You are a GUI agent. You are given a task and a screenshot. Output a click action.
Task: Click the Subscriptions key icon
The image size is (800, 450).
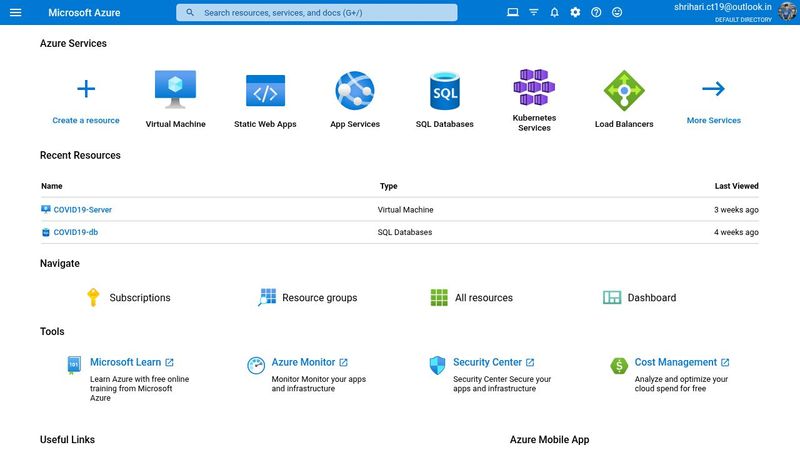point(93,297)
